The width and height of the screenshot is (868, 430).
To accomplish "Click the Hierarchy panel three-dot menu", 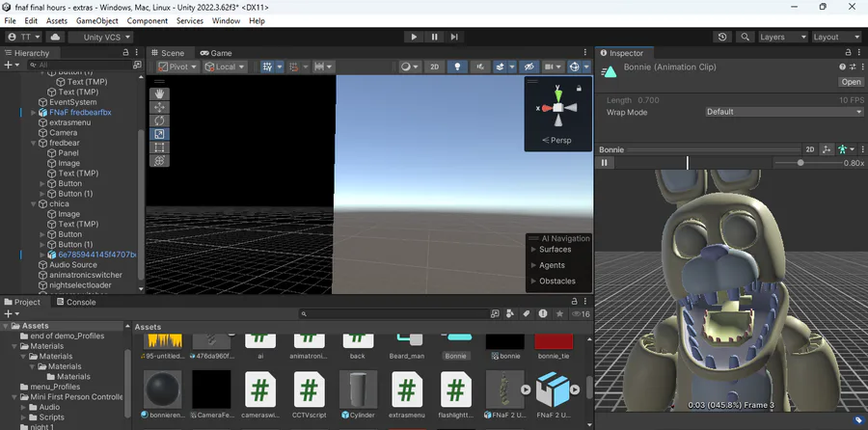I will coord(137,53).
